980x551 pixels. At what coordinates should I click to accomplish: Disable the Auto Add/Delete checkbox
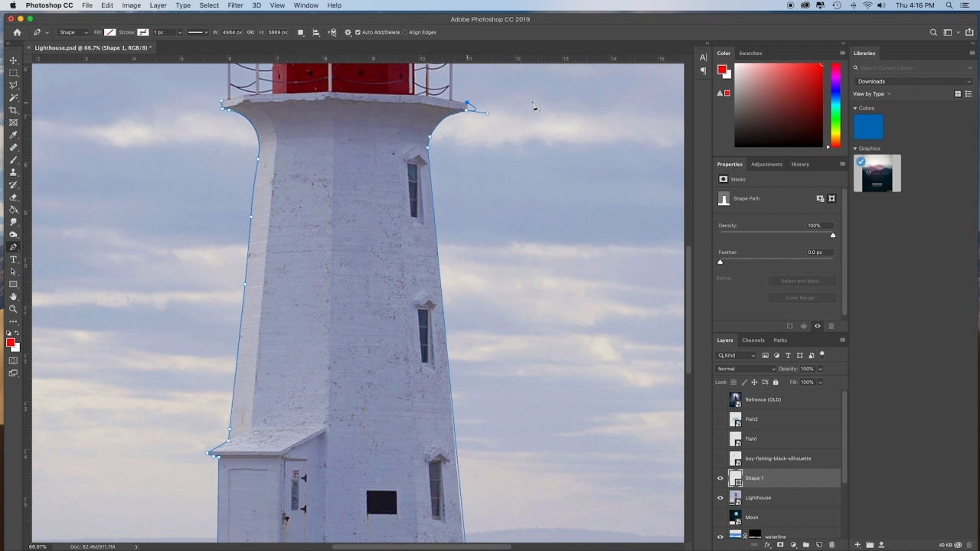pyautogui.click(x=358, y=32)
